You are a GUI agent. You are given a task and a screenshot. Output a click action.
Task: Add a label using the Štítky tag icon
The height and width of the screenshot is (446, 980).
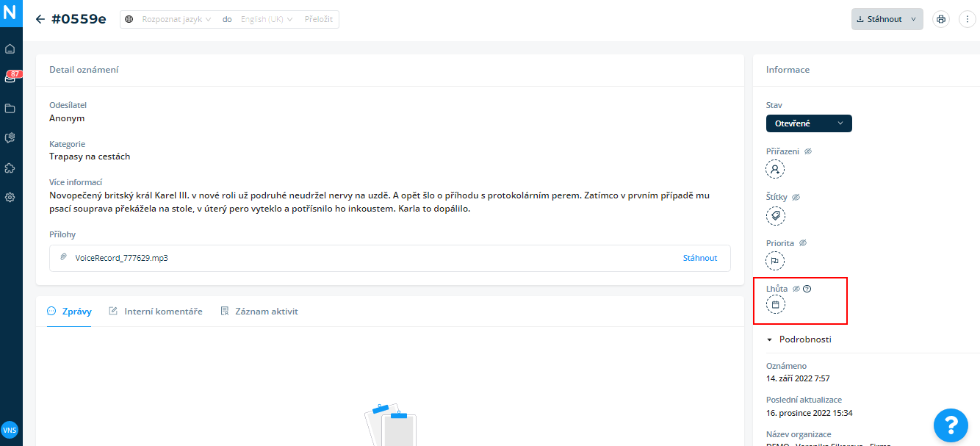[775, 215]
